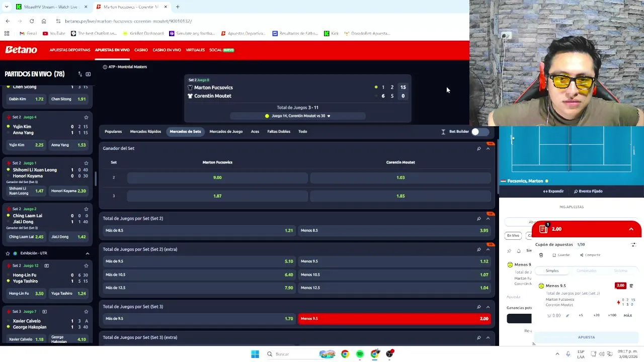This screenshot has width=644, height=362.
Task: Click Compartir to share the coupon
Action: [x=590, y=255]
